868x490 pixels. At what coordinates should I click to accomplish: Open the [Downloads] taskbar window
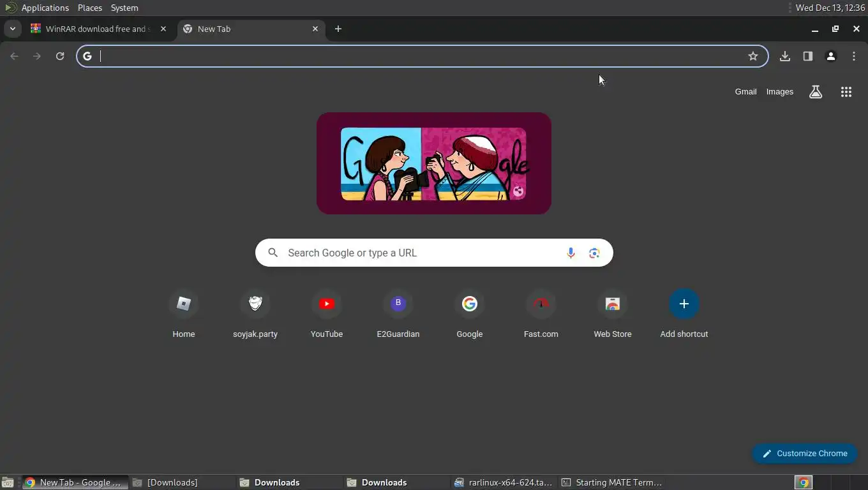coord(183,483)
